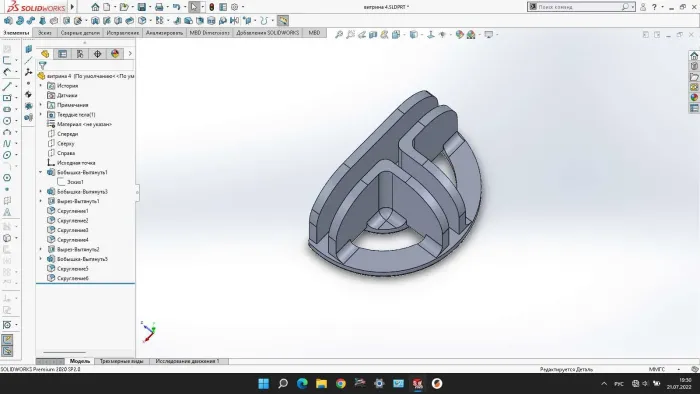Click the Zoom to Fit magnifier icon
Viewport: 700px width, 394px height.
[339, 34]
